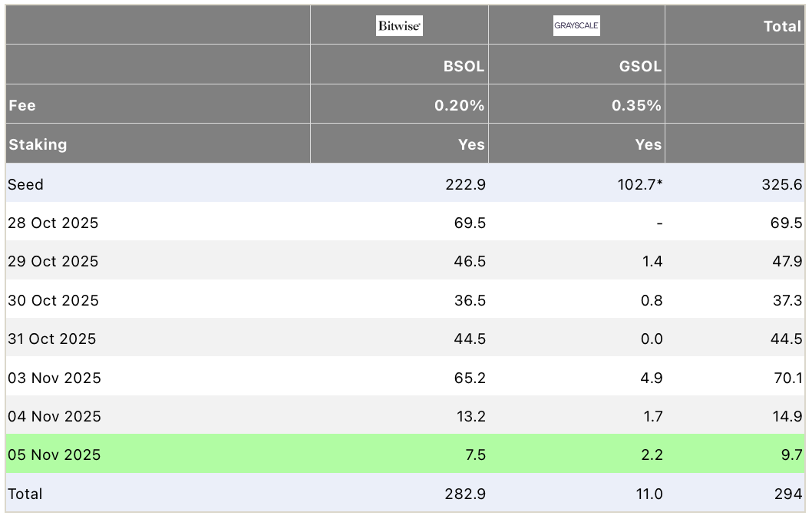Click the Seed row label
This screenshot has width=812, height=519.
(x=24, y=184)
